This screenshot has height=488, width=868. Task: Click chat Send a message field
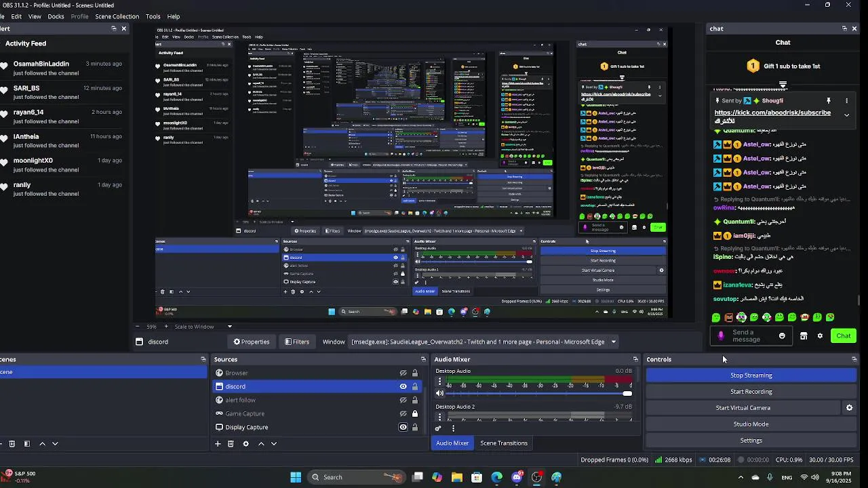[751, 336]
